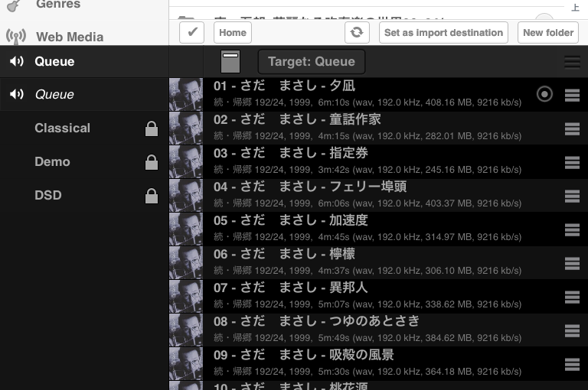
Task: Click album art thumbnail of track 02
Action: [186, 128]
